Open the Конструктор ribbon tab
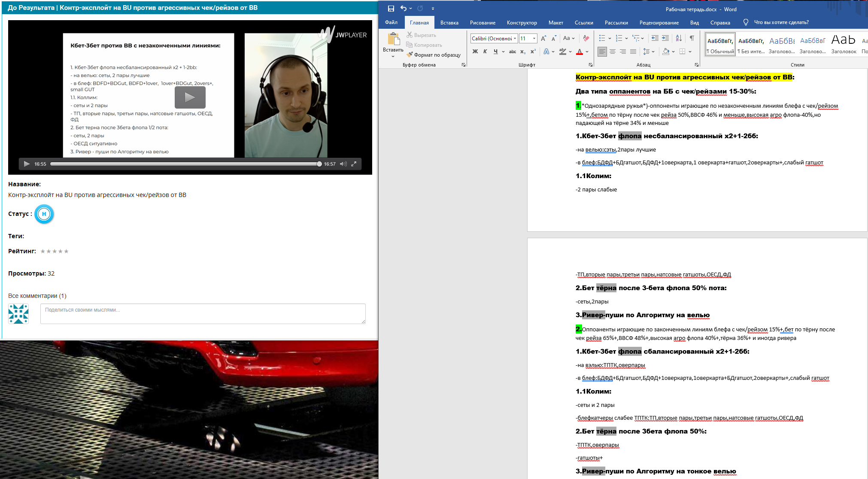868x479 pixels. [522, 23]
